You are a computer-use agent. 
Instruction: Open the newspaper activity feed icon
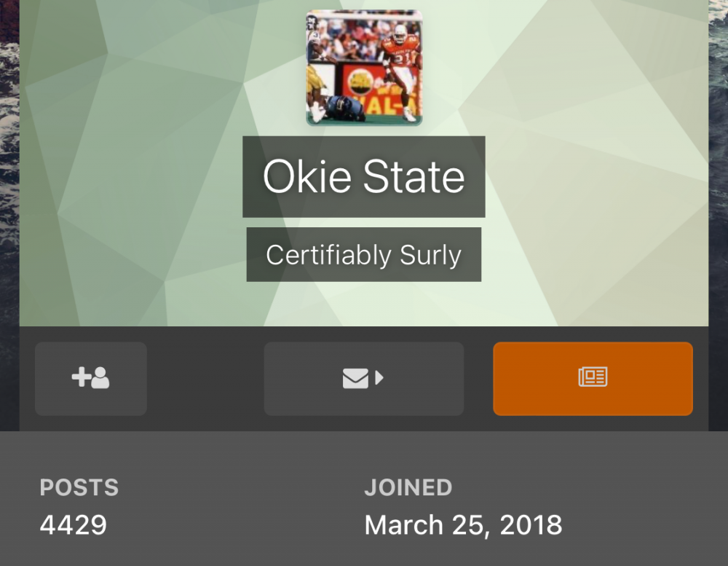click(593, 377)
